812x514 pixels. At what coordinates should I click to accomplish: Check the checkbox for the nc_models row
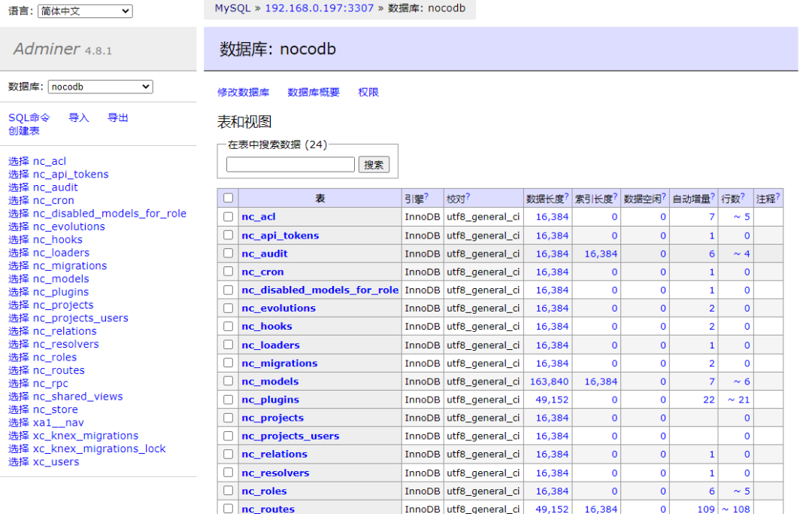(228, 381)
